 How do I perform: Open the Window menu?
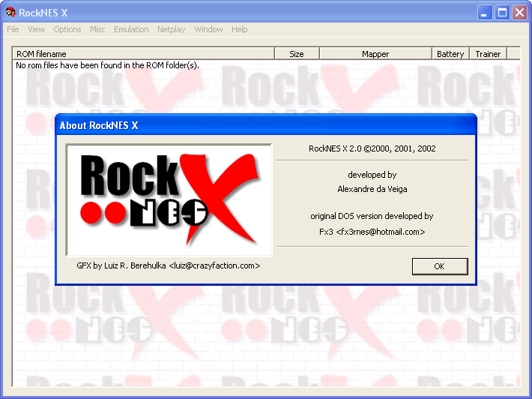[208, 29]
